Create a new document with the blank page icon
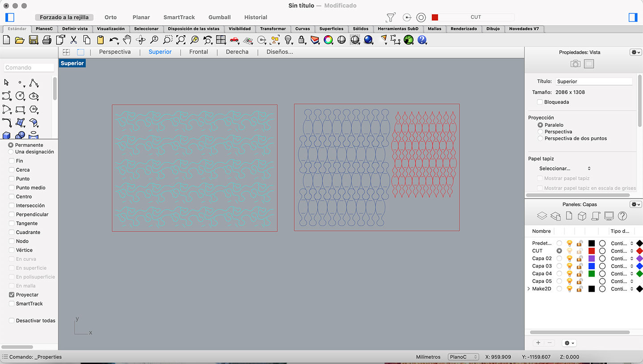The width and height of the screenshot is (643, 364). [x=6, y=40]
